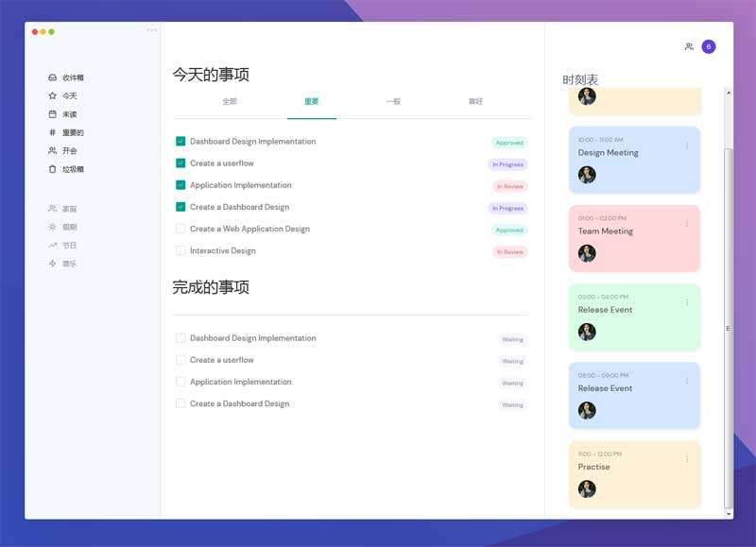This screenshot has height=547, width=756.
Task: Open the trash icon beside 垃圾箱
Action: click(53, 169)
